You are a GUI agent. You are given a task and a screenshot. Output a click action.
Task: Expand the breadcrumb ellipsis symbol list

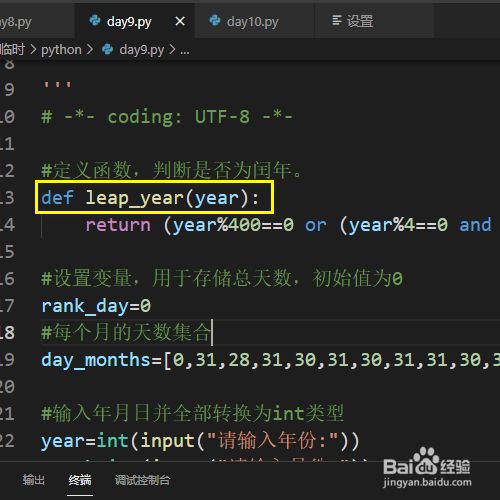[185, 51]
